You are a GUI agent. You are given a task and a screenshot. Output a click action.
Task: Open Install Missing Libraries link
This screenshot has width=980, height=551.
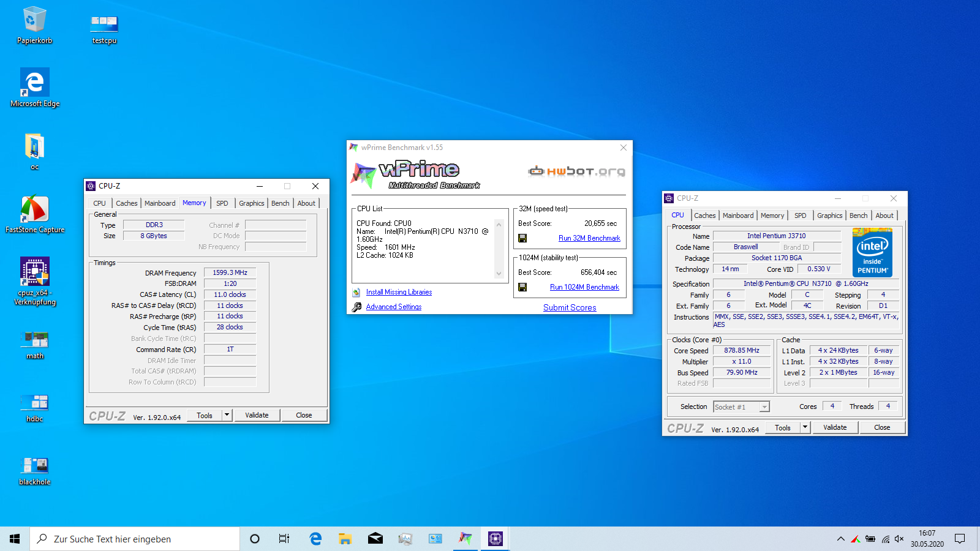click(399, 292)
